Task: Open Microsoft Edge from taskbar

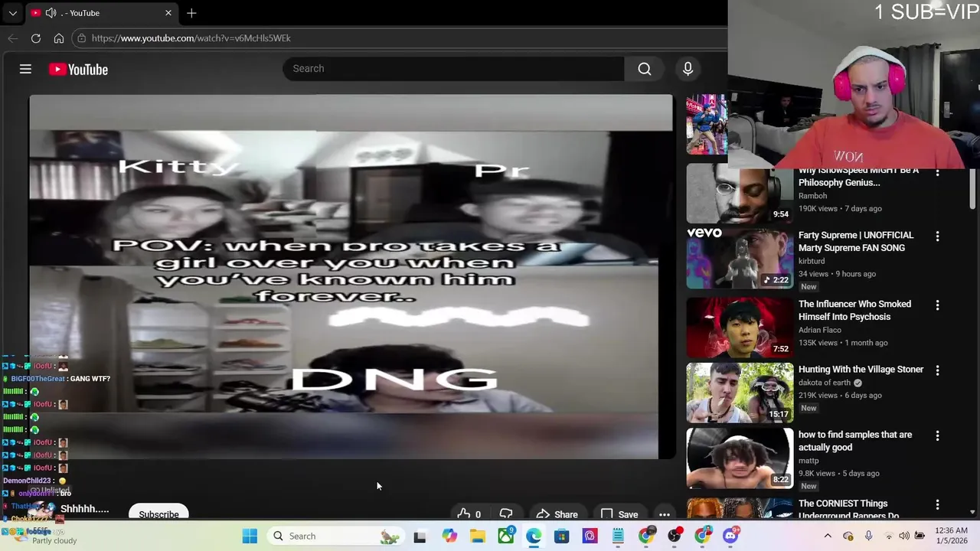Action: (x=534, y=536)
